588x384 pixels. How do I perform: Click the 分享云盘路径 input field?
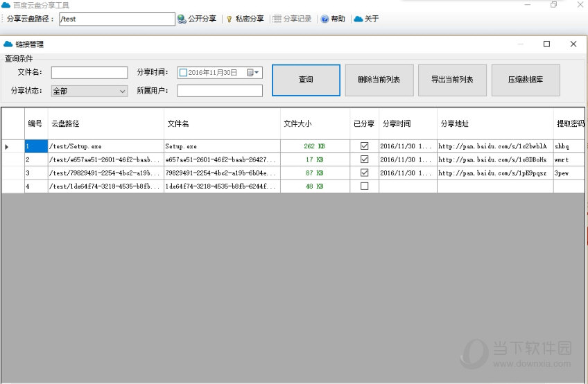click(117, 19)
